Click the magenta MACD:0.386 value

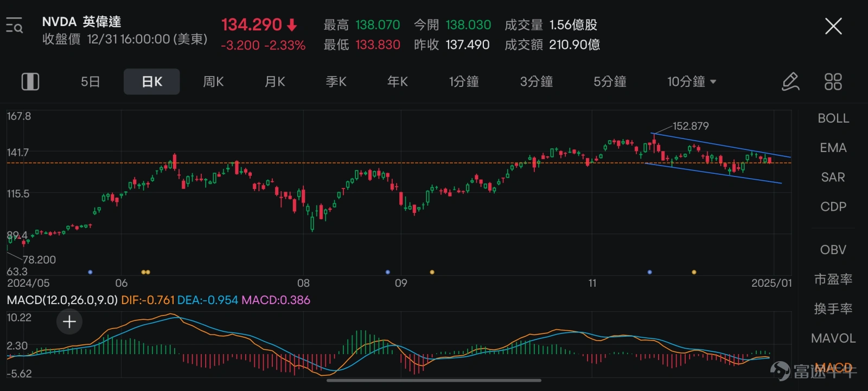coord(276,300)
